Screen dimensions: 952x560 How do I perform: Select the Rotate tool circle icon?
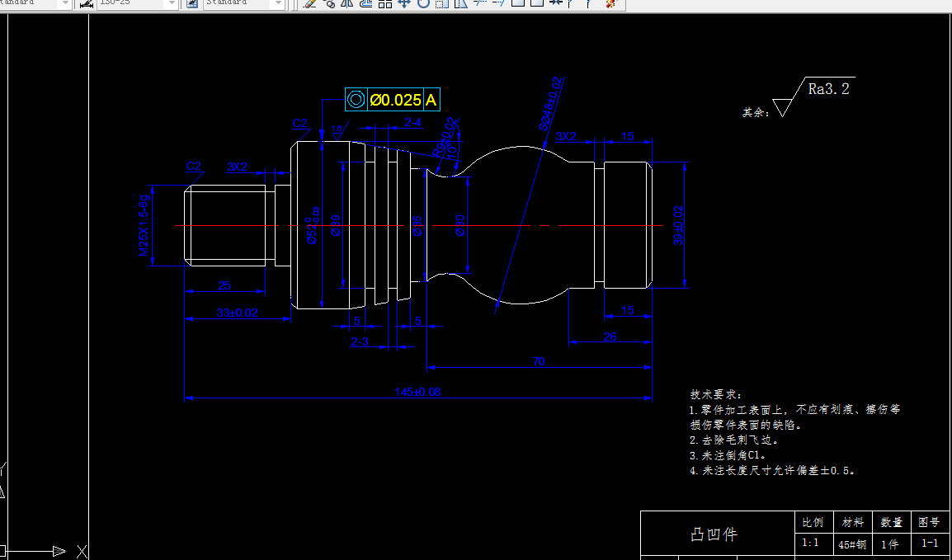pyautogui.click(x=424, y=6)
